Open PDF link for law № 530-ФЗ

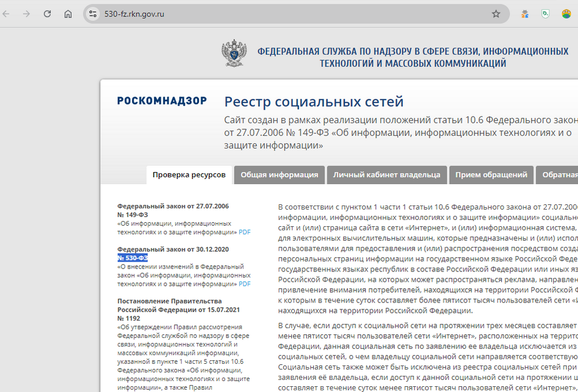[244, 284]
